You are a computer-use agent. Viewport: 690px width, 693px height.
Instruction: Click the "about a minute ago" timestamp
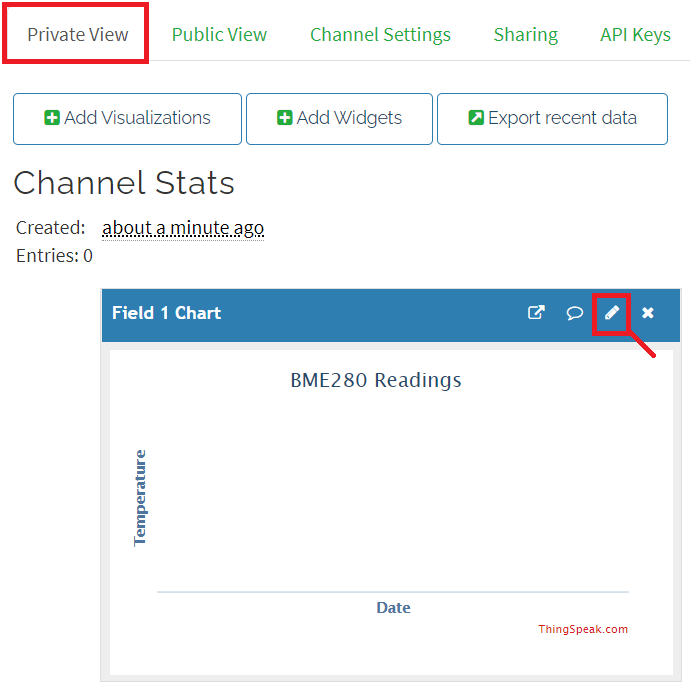[183, 228]
